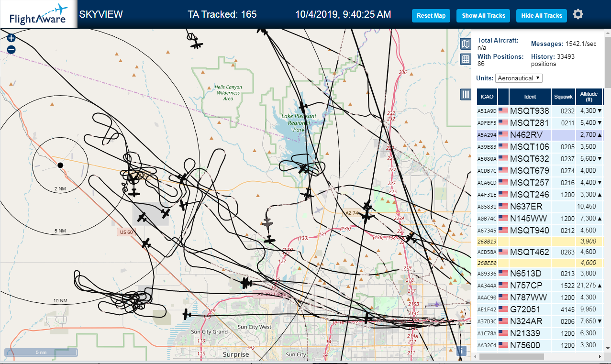Click the 21,275 altitude value
This screenshot has width=611, height=364.
click(x=587, y=286)
